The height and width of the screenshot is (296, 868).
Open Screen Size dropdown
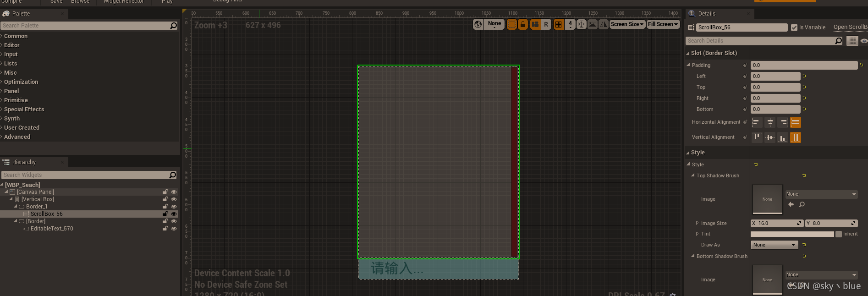627,24
